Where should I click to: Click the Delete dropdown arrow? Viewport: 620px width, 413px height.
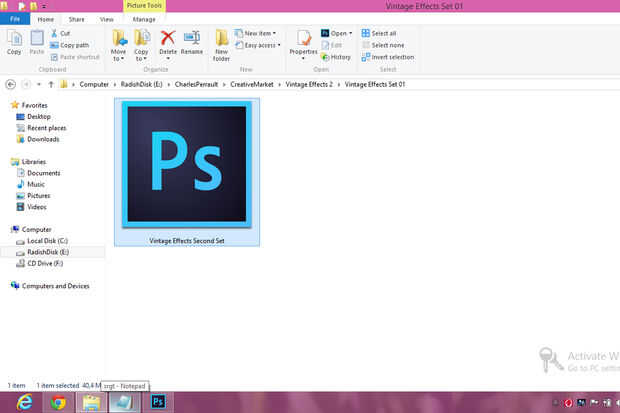click(x=168, y=59)
